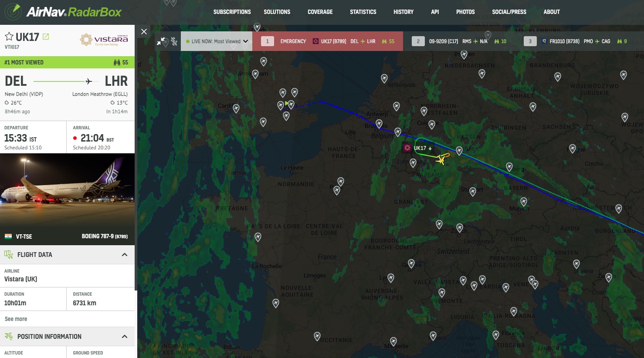The width and height of the screenshot is (644, 358).
Task: Click the Vistara (UK) airline name
Action: tap(20, 279)
